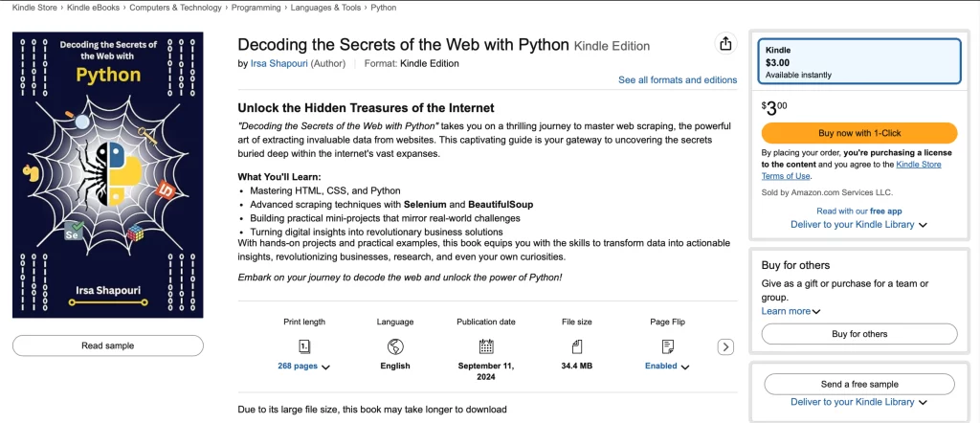
Task: Click the Page Flip icon
Action: (x=667, y=346)
